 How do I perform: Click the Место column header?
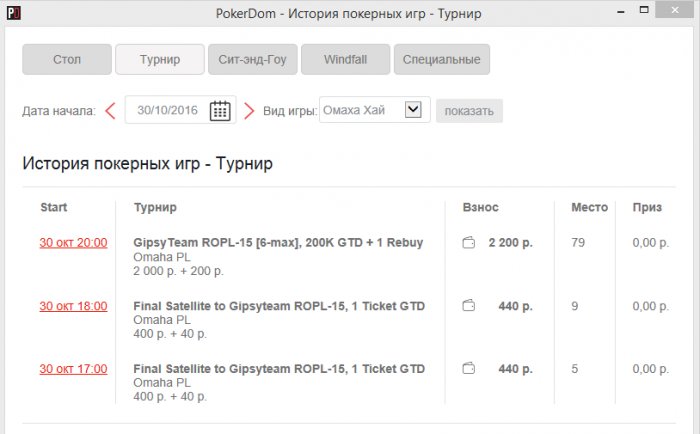(589, 207)
